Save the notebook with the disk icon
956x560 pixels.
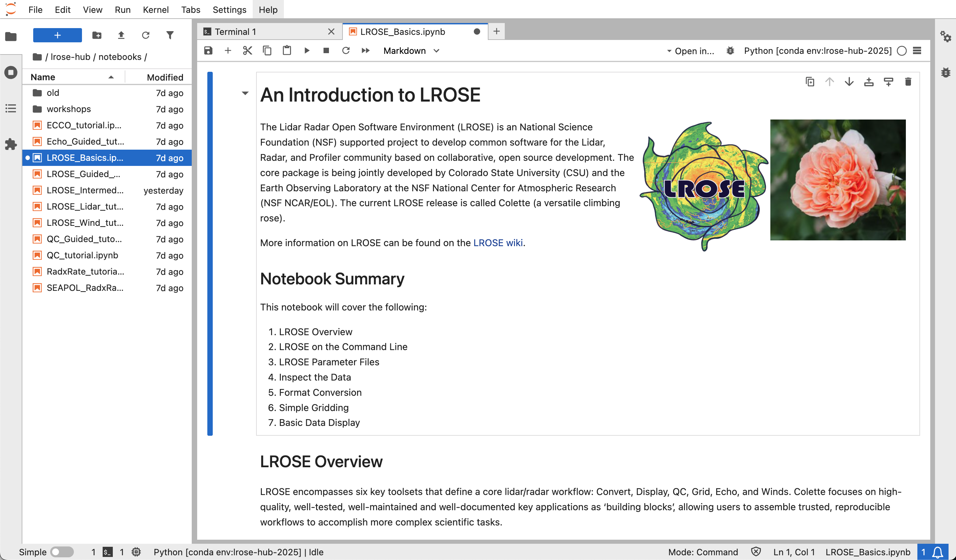pyautogui.click(x=208, y=51)
